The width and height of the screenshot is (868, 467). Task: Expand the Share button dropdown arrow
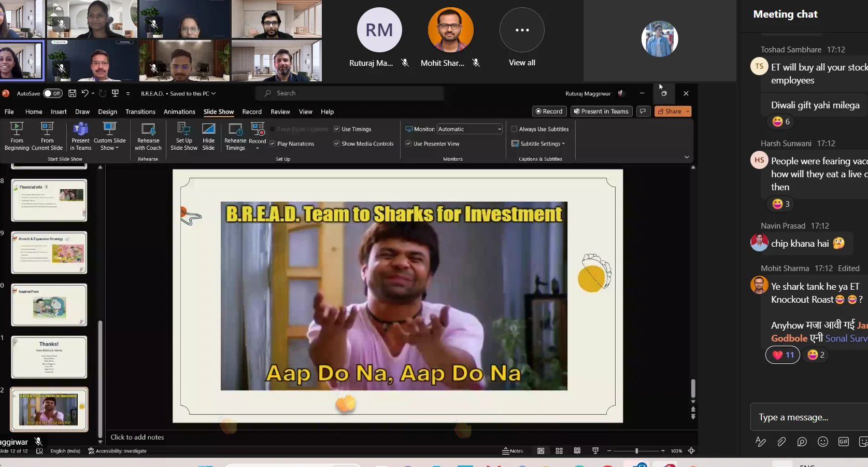pyautogui.click(x=688, y=111)
